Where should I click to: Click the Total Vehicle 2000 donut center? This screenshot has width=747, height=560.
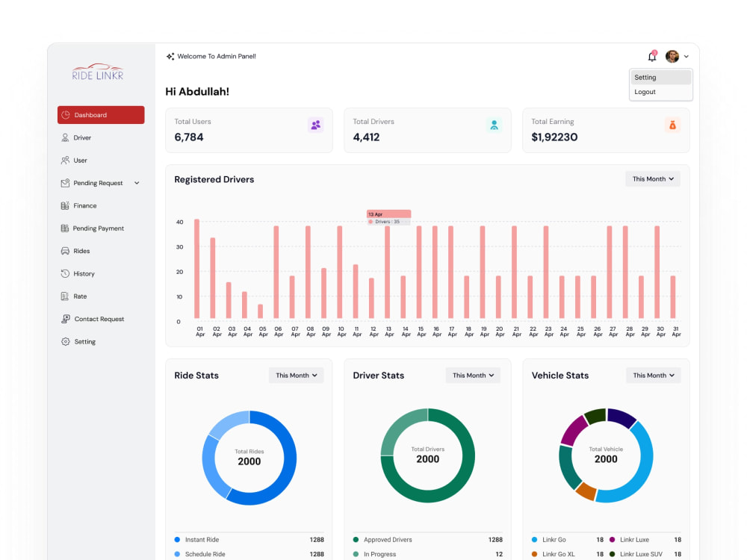pos(606,455)
